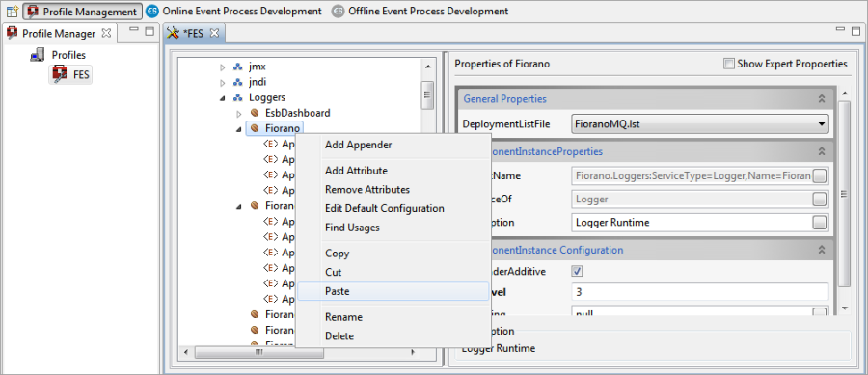Open the Offline Event Process Development perspective

pyautogui.click(x=420, y=11)
